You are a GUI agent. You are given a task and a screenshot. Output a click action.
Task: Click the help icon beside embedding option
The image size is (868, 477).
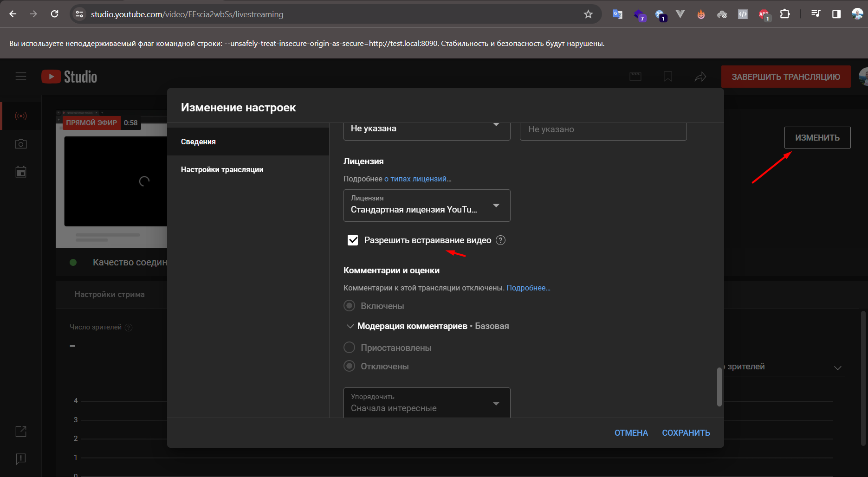coord(500,240)
